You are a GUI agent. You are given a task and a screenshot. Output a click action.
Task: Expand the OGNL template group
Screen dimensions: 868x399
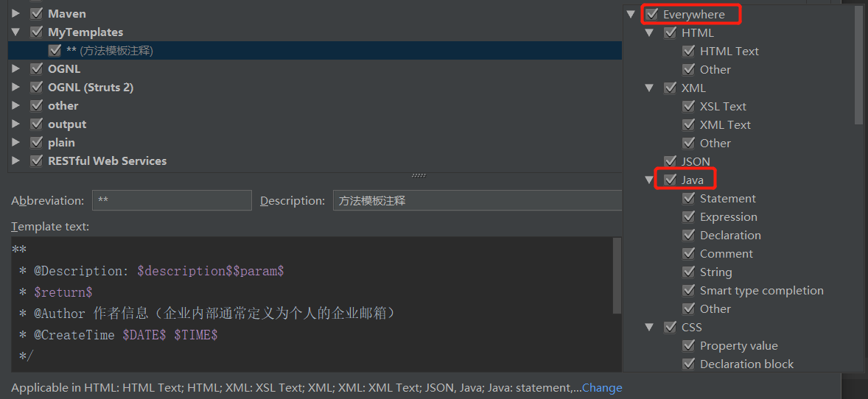point(15,68)
